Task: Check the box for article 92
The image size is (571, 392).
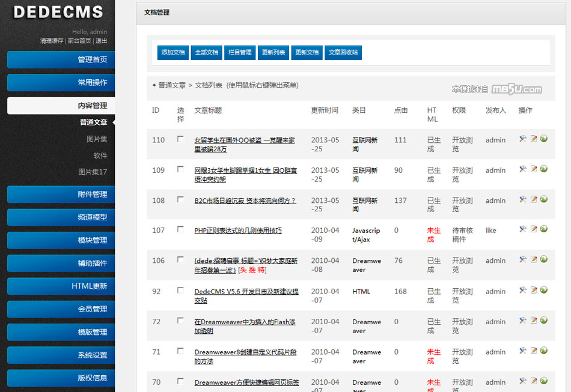Action: pyautogui.click(x=180, y=290)
